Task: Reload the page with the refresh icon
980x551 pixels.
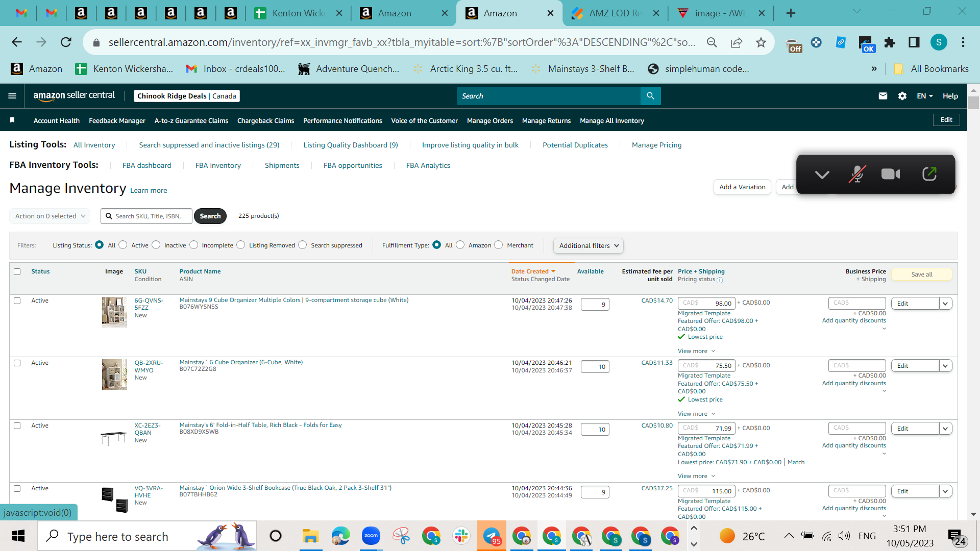Action: coord(66,42)
